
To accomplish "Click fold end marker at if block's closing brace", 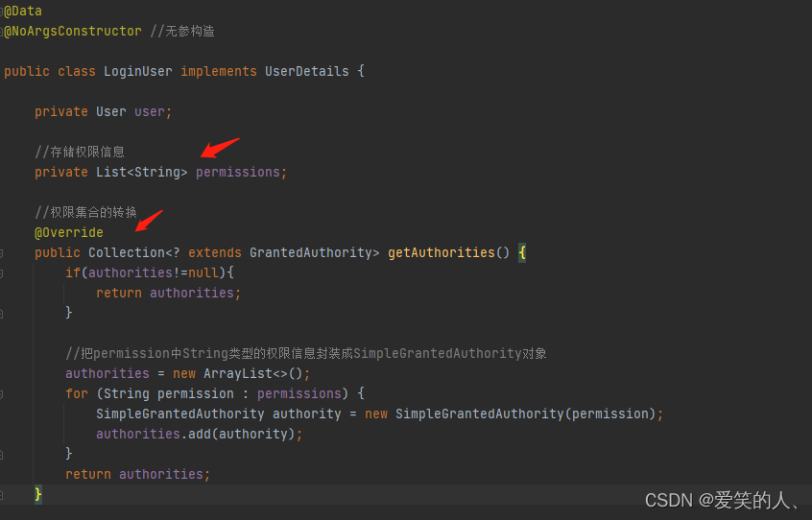I will [3, 313].
